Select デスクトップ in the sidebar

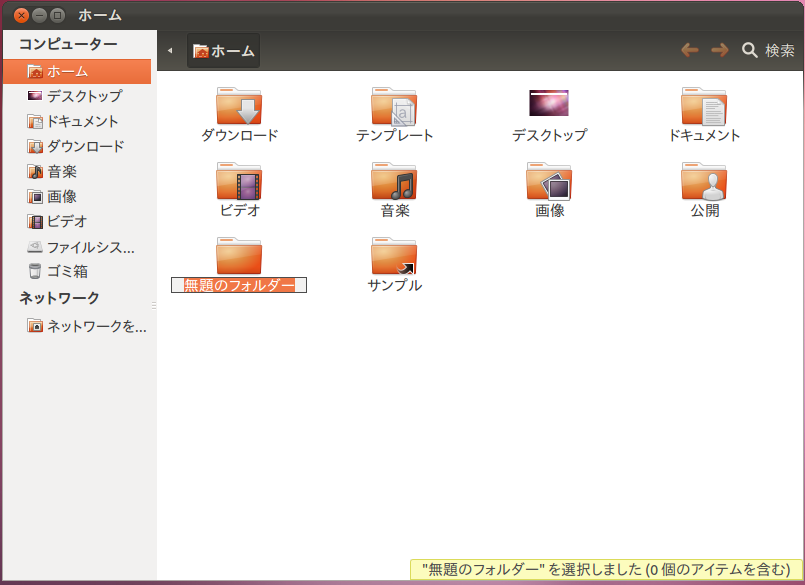[77, 96]
